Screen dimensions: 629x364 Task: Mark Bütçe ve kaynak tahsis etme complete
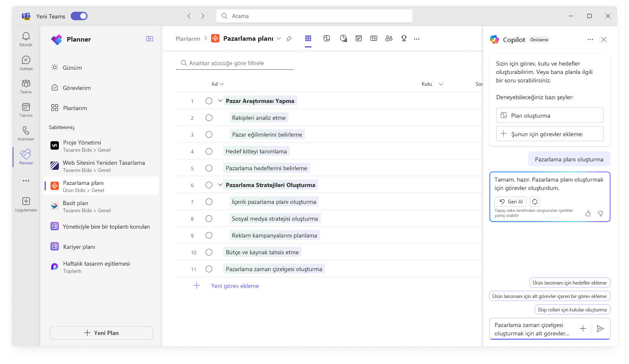click(x=209, y=252)
